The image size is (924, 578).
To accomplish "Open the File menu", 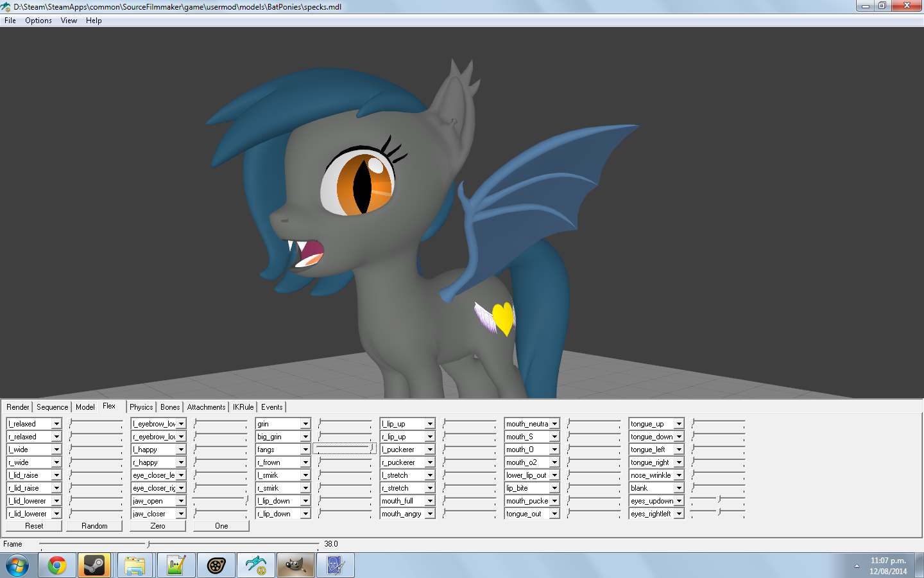I will coord(10,21).
